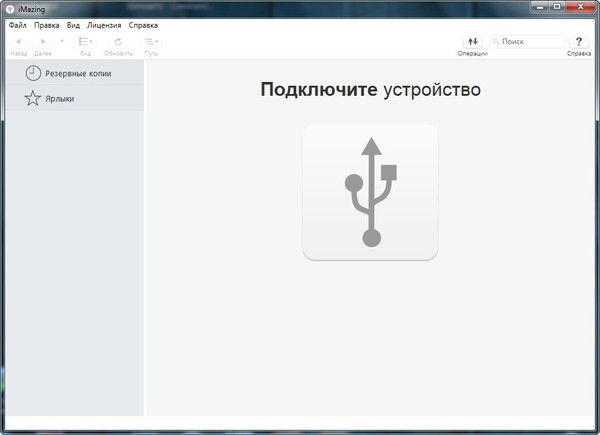This screenshot has width=600, height=435.
Task: Open the navigation history dropdown arrow
Action: coord(62,42)
